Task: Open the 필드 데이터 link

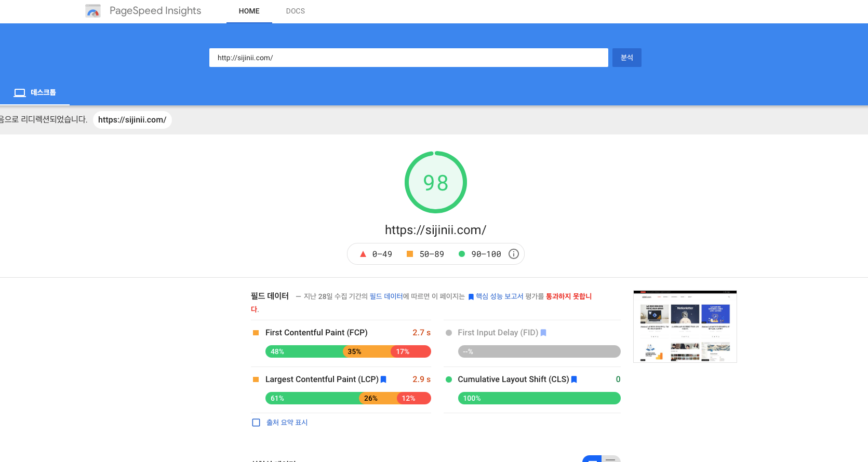Action: [386, 296]
